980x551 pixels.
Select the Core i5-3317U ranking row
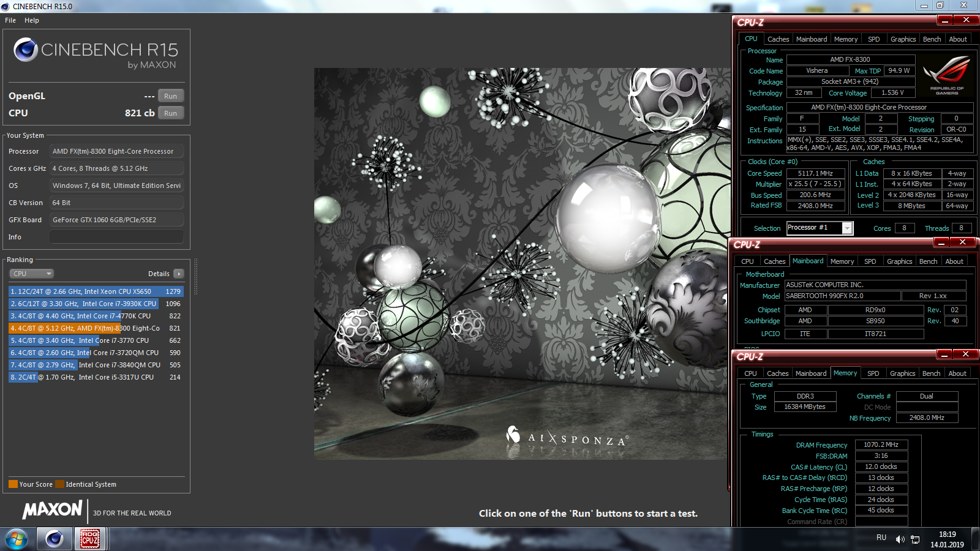[x=96, y=377]
